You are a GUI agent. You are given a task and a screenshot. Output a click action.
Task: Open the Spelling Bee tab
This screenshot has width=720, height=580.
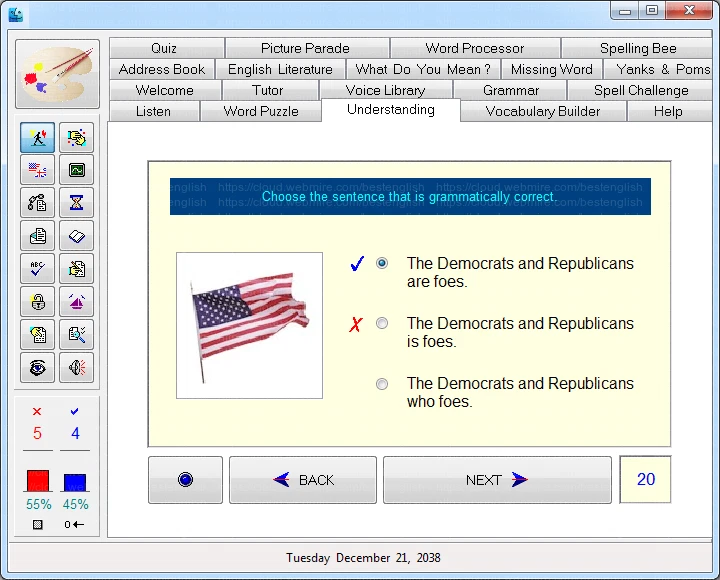tap(637, 48)
